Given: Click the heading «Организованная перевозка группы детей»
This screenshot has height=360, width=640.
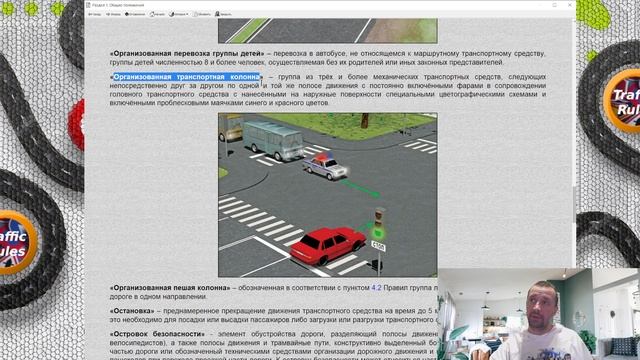Looking at the screenshot, I should (187, 53).
